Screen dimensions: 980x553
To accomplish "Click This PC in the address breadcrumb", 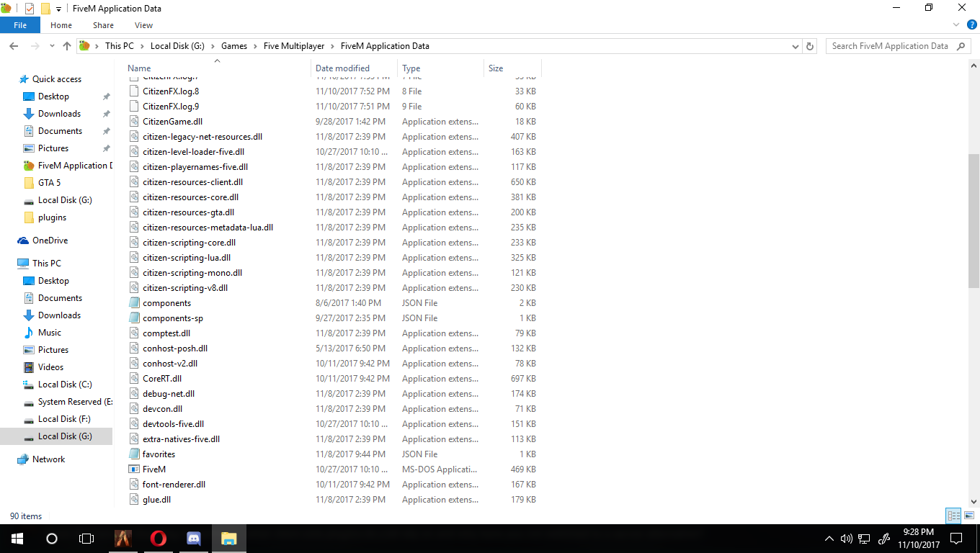I will pos(119,46).
